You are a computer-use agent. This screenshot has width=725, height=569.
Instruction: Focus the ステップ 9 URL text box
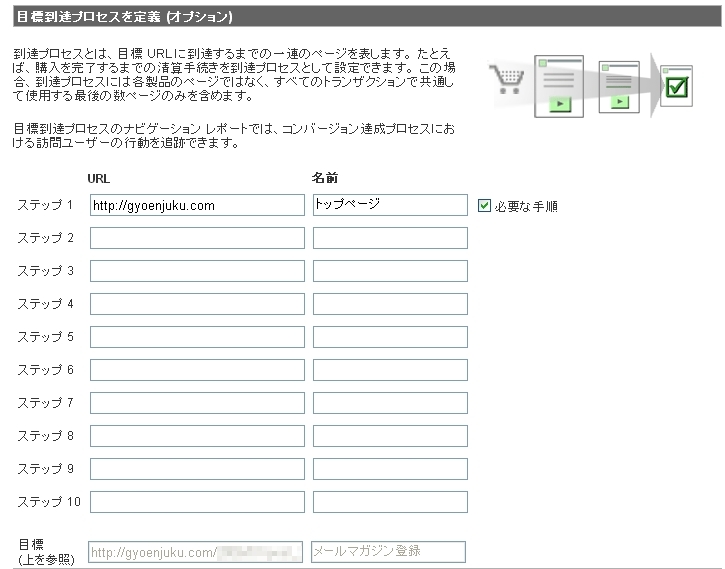[197, 469]
